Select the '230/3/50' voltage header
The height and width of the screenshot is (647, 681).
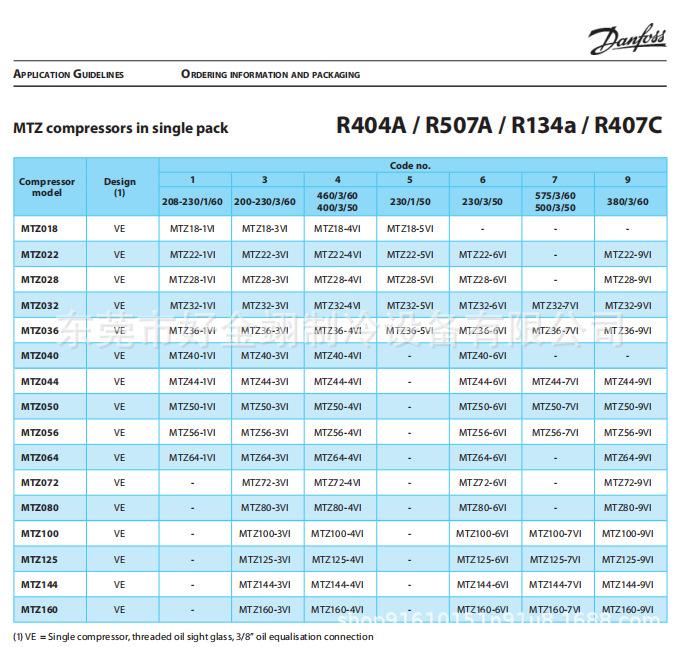(483, 201)
